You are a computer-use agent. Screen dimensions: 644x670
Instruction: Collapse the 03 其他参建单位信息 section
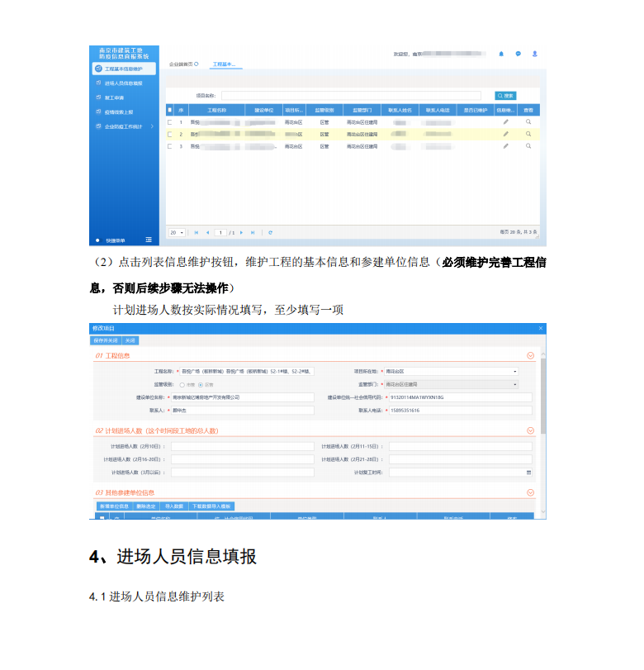(530, 492)
